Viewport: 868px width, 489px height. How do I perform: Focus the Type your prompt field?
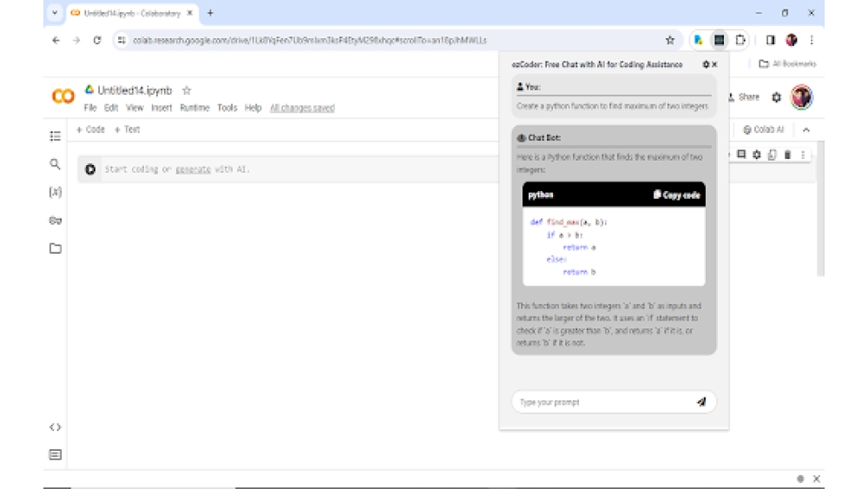pos(604,402)
